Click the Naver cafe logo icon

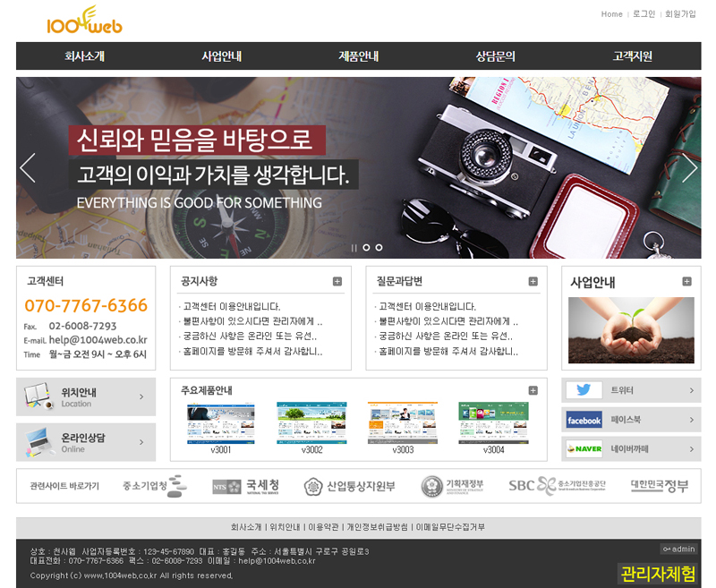point(584,448)
